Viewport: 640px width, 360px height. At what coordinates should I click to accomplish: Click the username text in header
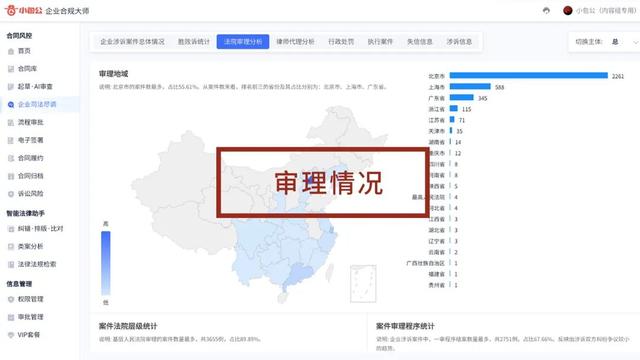(606, 11)
